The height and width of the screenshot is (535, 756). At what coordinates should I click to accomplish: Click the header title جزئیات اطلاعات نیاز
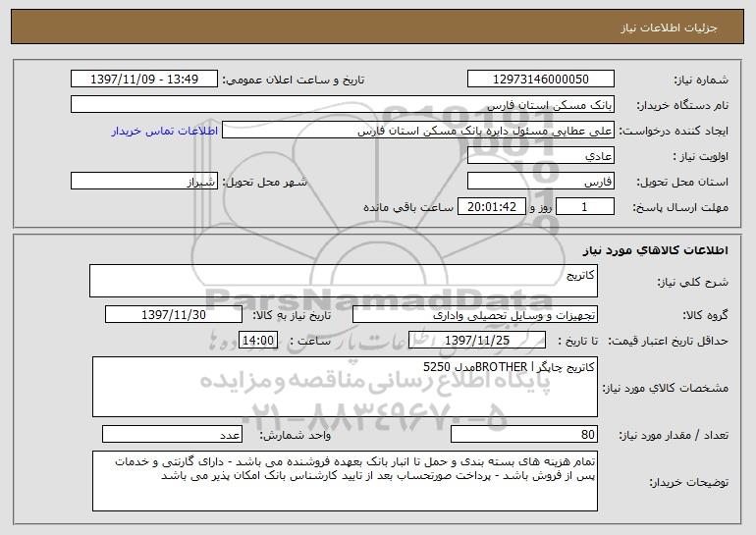[x=669, y=27]
